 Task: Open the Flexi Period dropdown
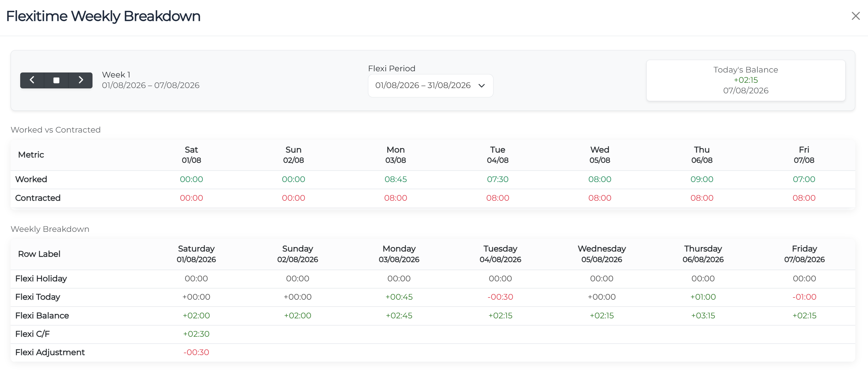click(x=430, y=86)
